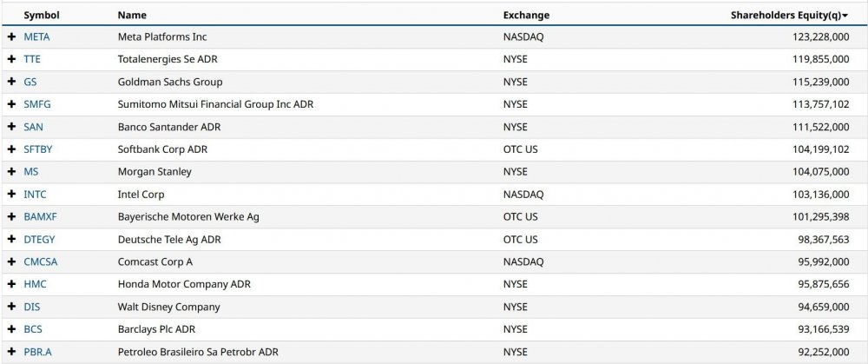Expand the META row plus icon

pos(11,37)
